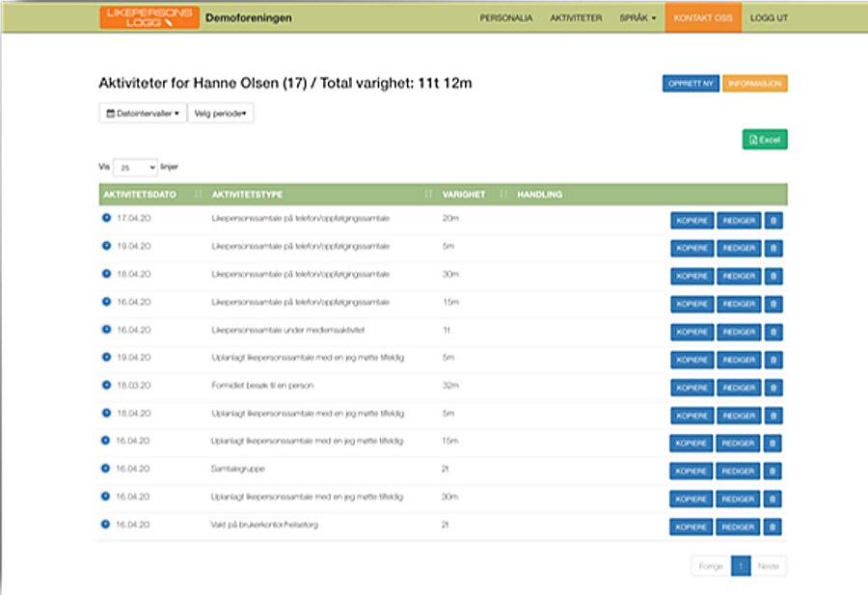Open the INFORMASJON button
The width and height of the screenshot is (868, 595).
point(754,84)
